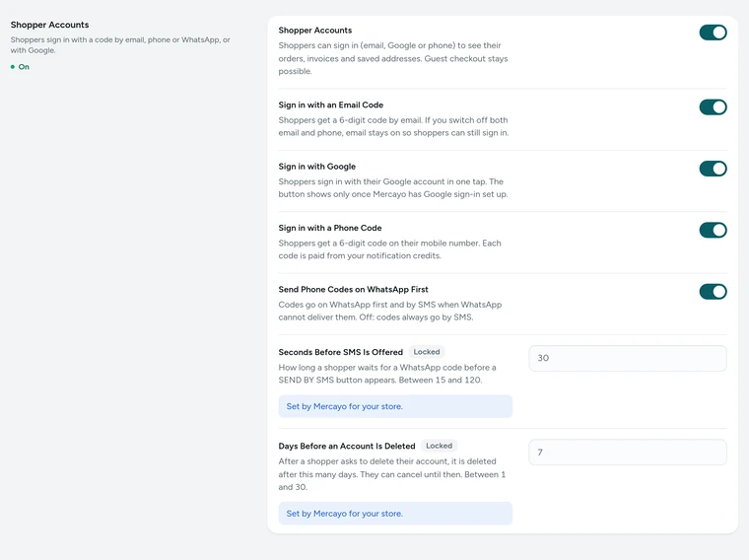
Task: Click the 'Sign in with an Email Code' label
Action: (x=330, y=105)
